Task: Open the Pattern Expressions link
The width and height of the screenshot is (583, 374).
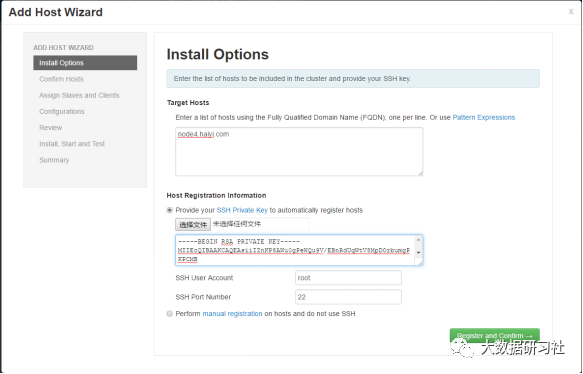Action: tap(484, 117)
